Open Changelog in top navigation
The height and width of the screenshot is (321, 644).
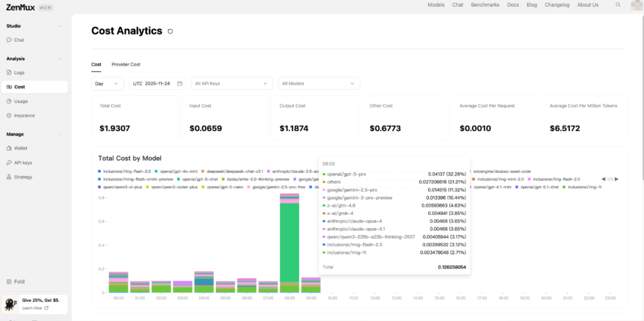click(557, 5)
